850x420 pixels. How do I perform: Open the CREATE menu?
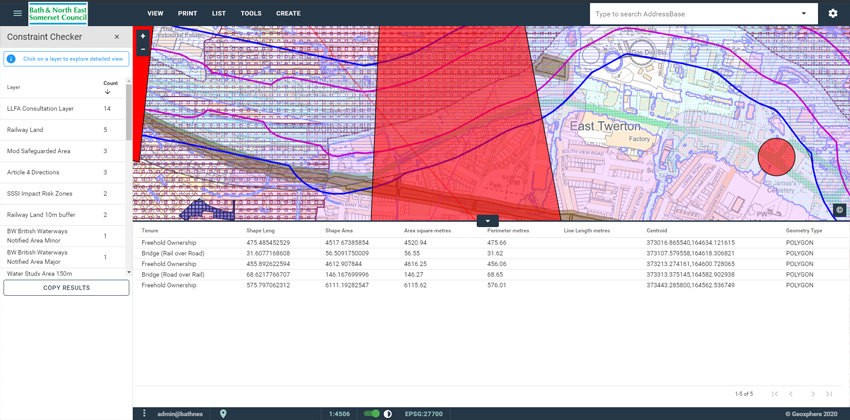pos(288,14)
